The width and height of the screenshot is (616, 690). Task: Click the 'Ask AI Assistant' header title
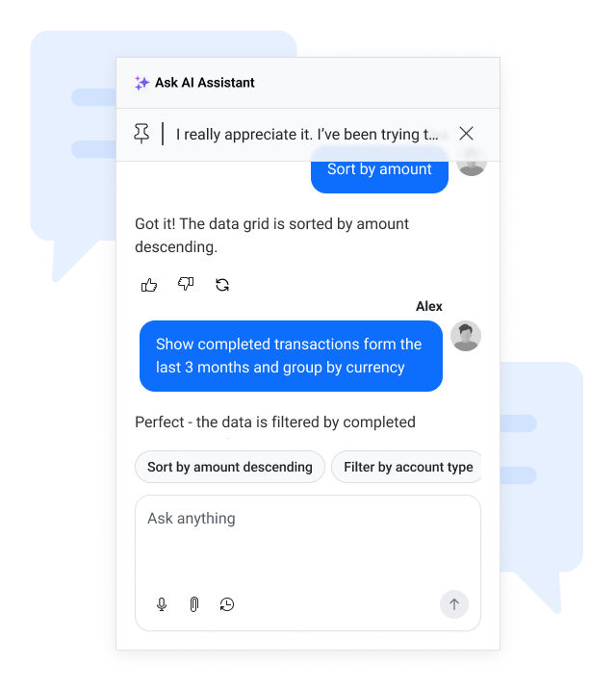click(x=205, y=83)
